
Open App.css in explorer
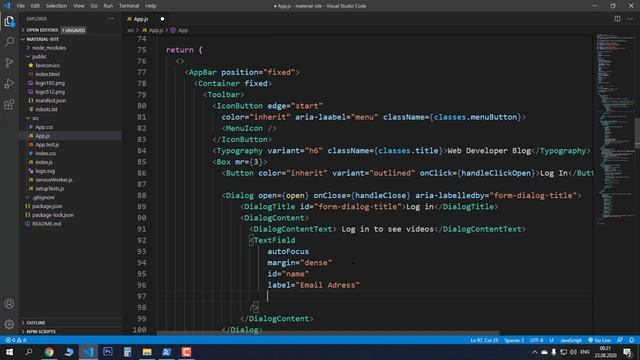click(44, 127)
